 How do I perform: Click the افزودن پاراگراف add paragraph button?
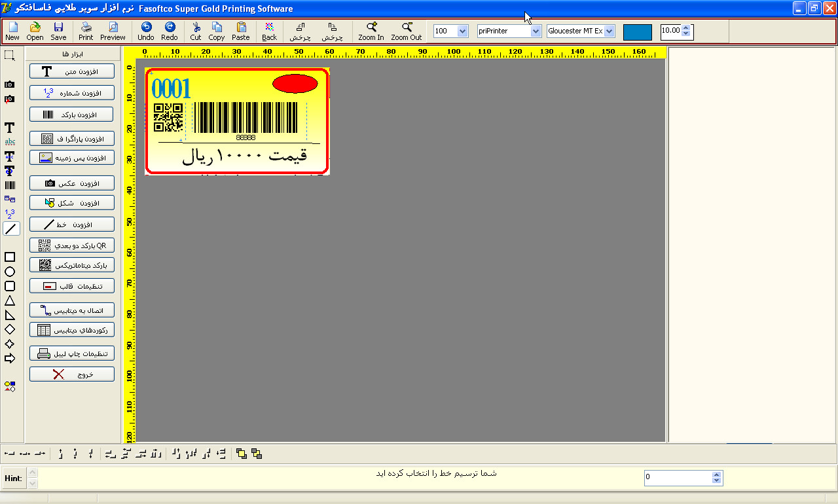[x=72, y=139]
